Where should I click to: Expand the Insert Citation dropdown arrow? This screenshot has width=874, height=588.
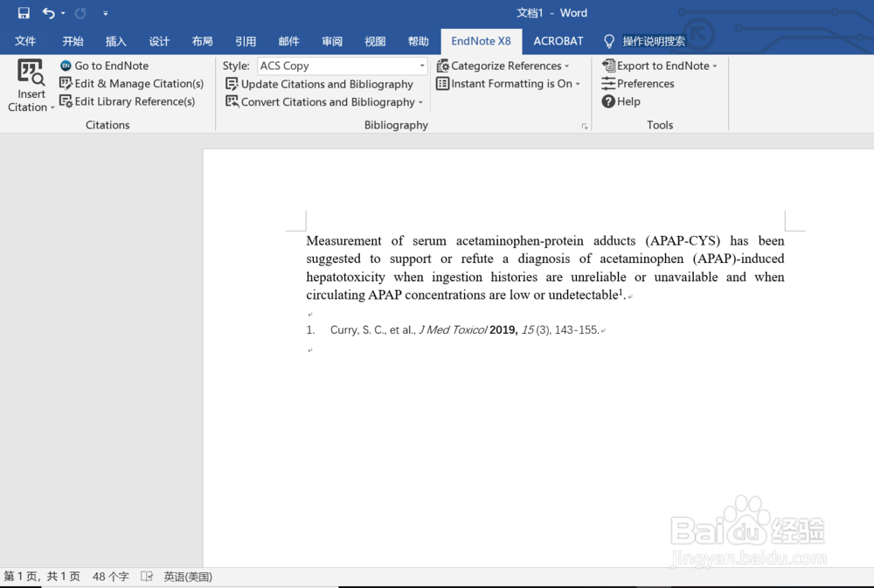[52, 107]
